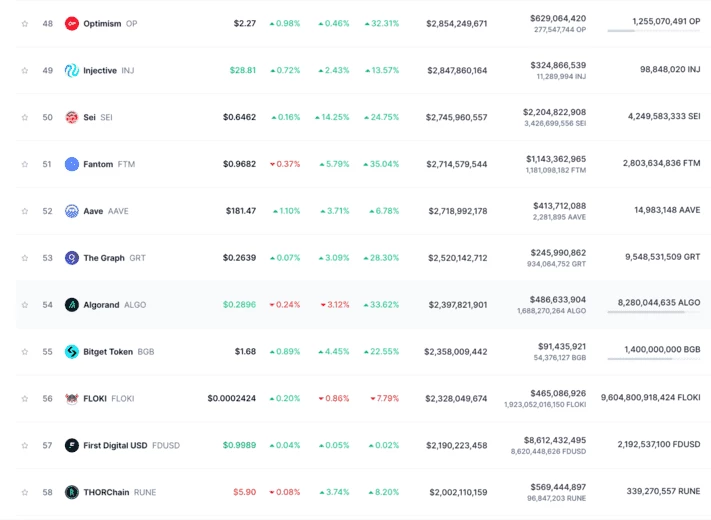The image size is (711, 520).
Task: Toggle watchlist star for The Graph
Action: [25, 258]
